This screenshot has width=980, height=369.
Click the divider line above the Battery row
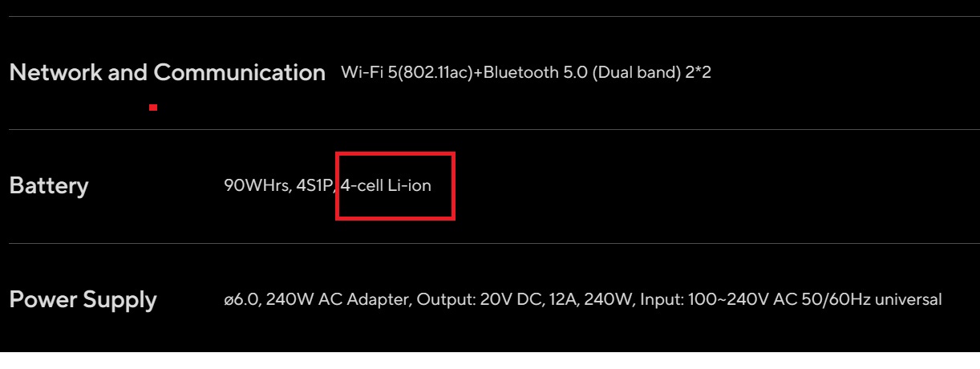pos(490,129)
